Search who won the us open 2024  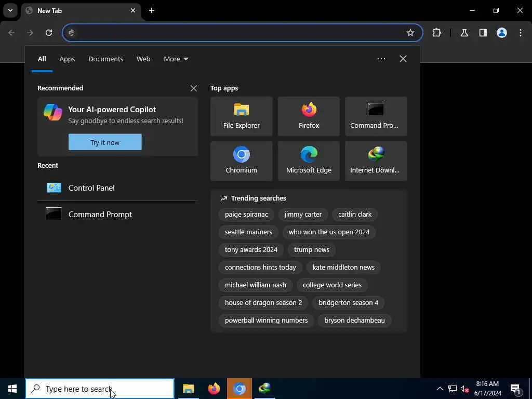[x=329, y=232]
